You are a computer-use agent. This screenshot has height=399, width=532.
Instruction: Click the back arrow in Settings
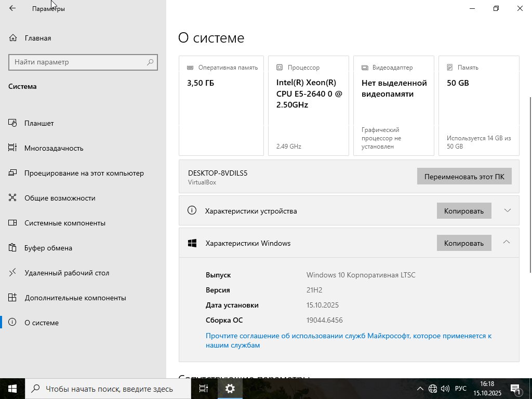(12, 8)
